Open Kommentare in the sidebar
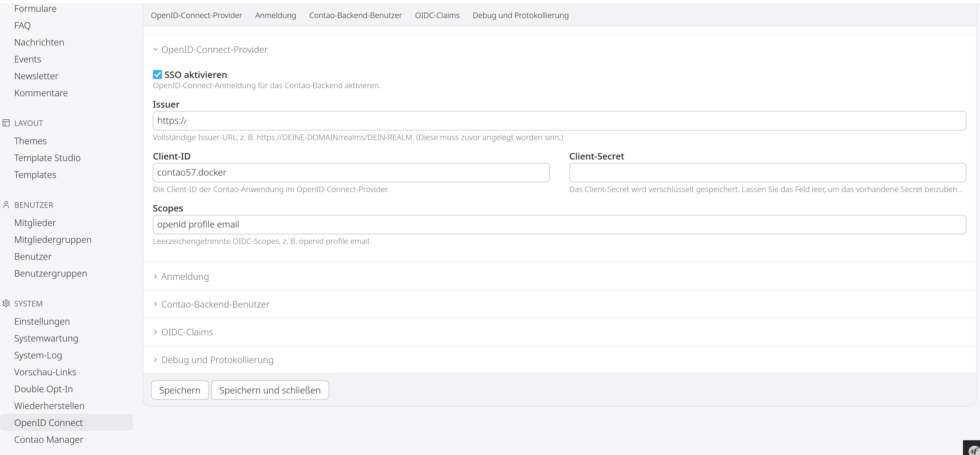Screen dimensions: 980x455 41,93
